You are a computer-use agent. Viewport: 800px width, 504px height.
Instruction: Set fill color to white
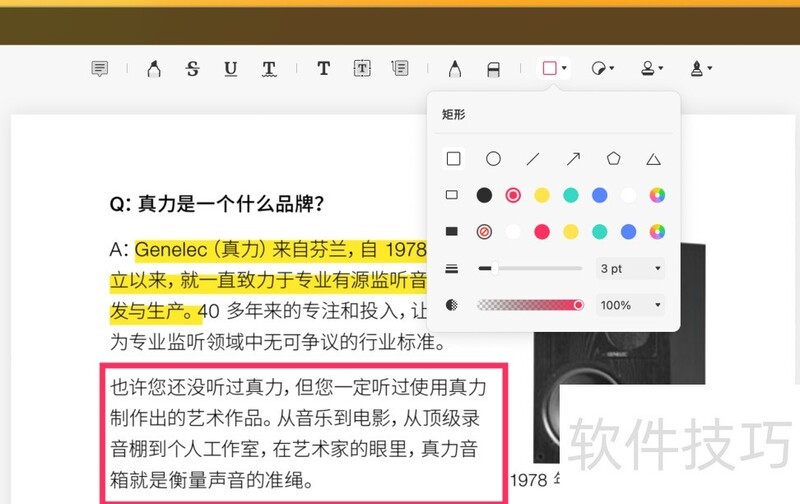coord(513,232)
